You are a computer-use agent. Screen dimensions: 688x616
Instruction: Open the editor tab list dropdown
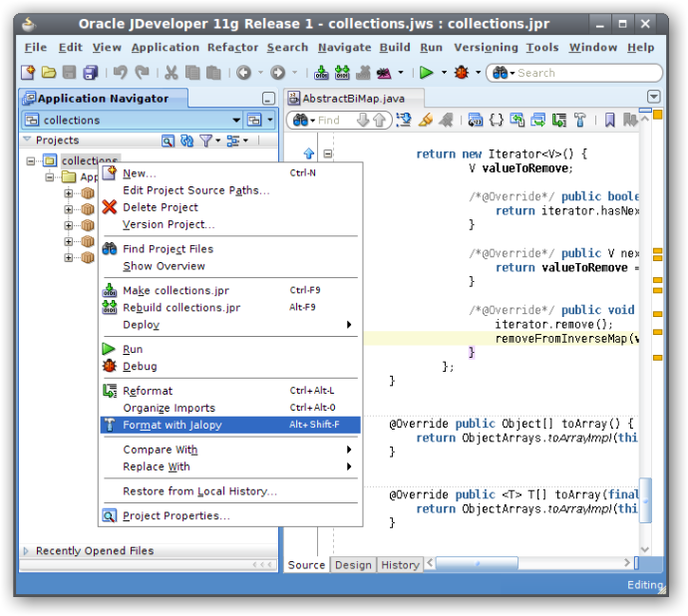(654, 97)
